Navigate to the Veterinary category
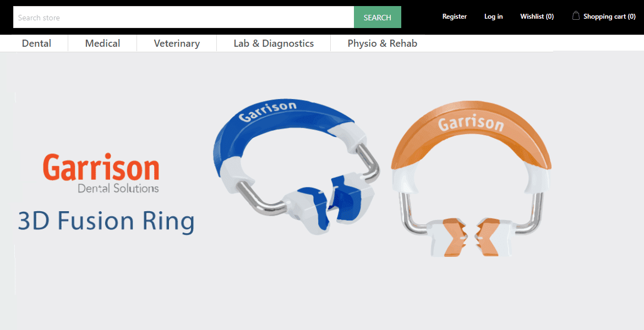Viewport: 644px width, 330px height. click(177, 43)
